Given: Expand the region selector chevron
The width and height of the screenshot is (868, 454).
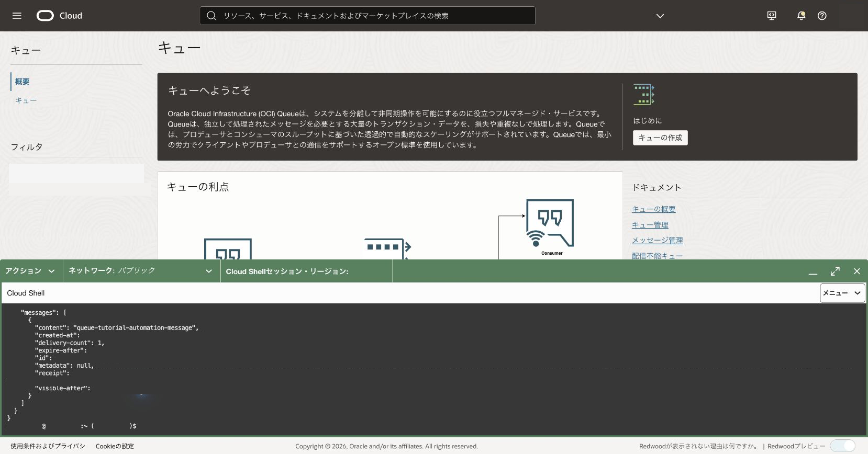Looking at the screenshot, I should pos(660,16).
